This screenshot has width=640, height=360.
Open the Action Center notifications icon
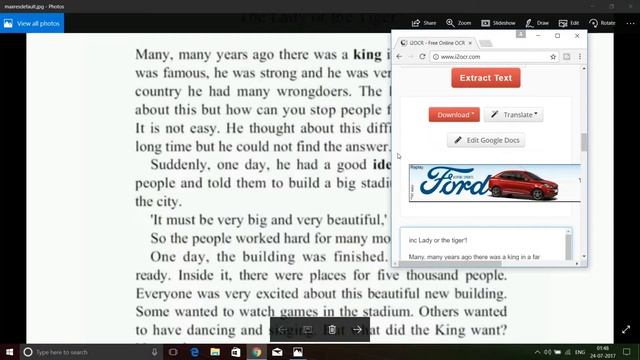[x=627, y=352]
